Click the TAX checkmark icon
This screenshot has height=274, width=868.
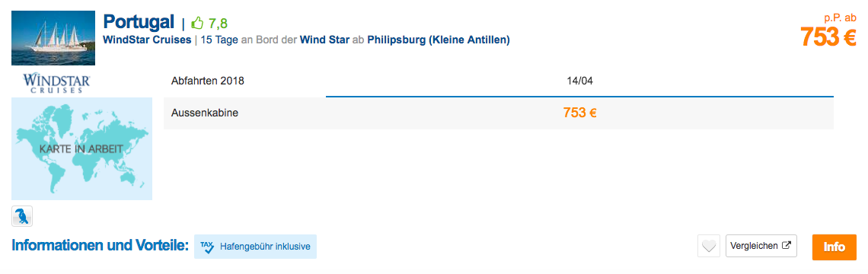(207, 247)
